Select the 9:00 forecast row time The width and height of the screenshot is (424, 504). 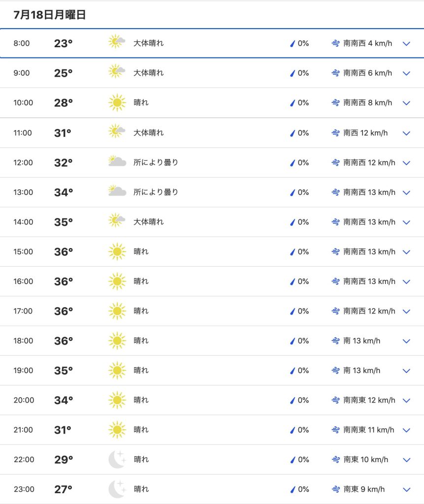[22, 73]
